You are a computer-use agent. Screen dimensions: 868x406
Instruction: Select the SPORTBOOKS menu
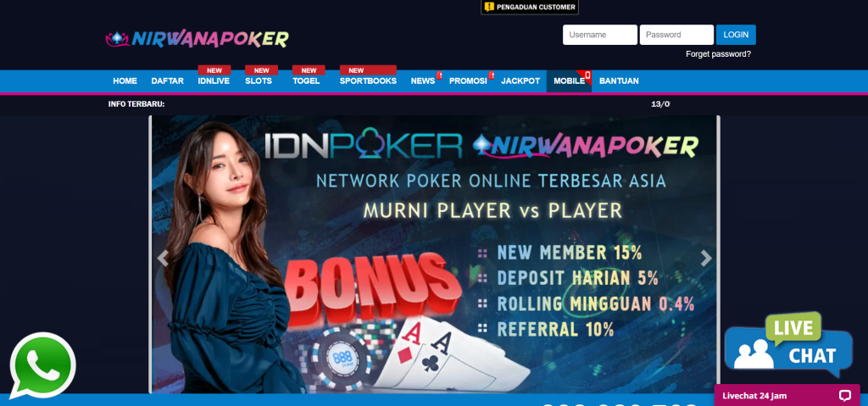coord(368,81)
